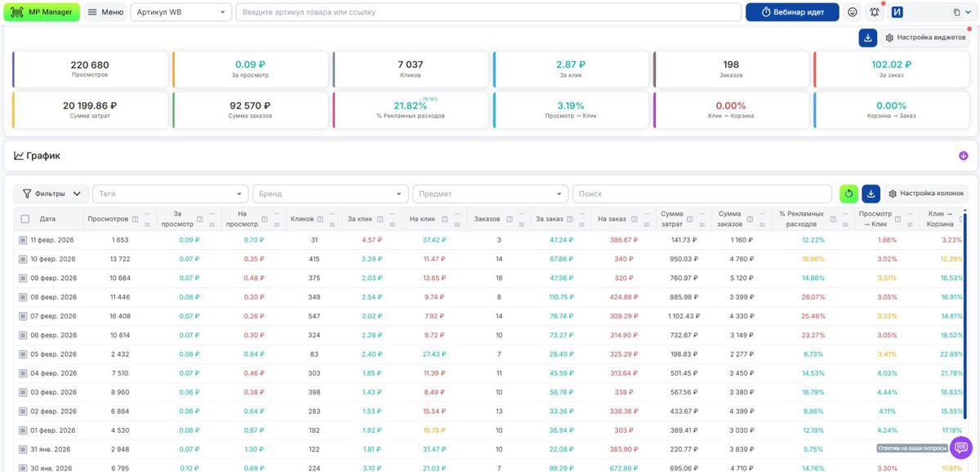Click the green refresh table icon
Viewport: 980px width, 472px height.
[x=849, y=194]
